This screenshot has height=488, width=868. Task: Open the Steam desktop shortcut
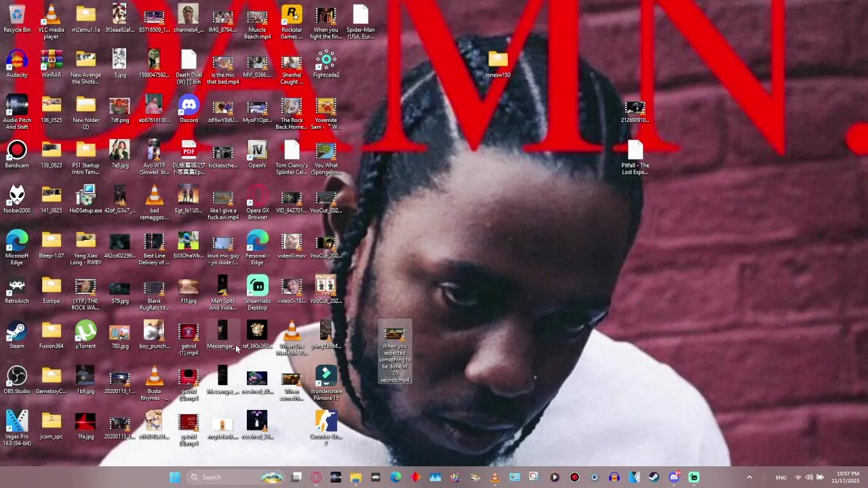coord(17,335)
